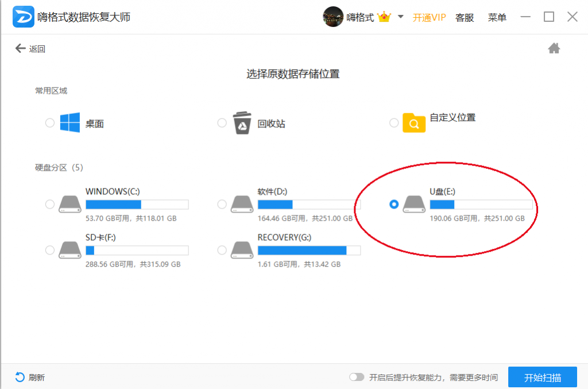This screenshot has height=389, width=588.
Task: Click 桌面 label
Action: pyautogui.click(x=95, y=124)
